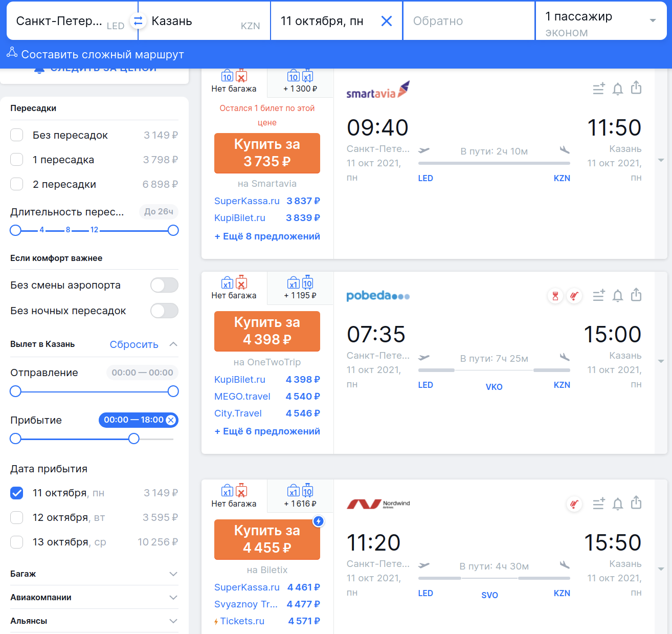
Task: Select baggage option +1300 ₽ on Smartavia
Action: (x=300, y=82)
